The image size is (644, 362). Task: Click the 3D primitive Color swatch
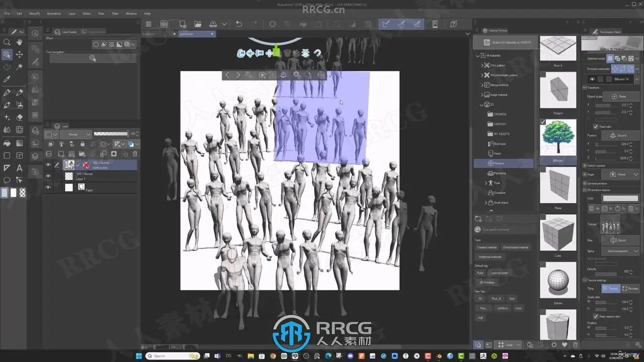[x=621, y=199]
